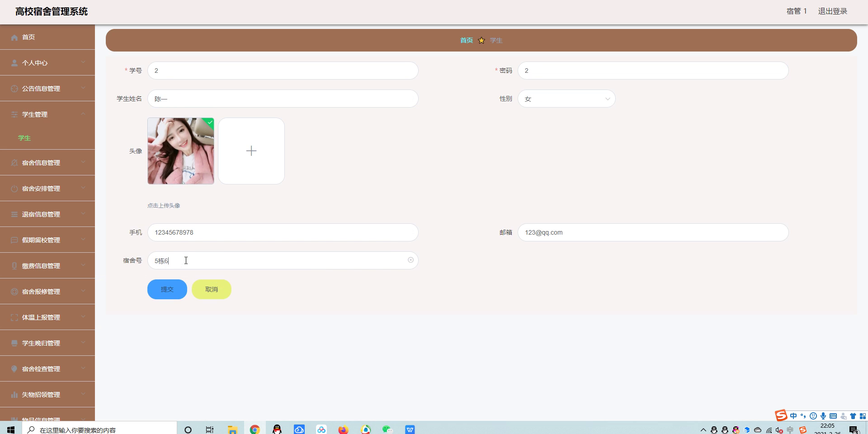Open the 失物招领管理 menu

(x=47, y=395)
